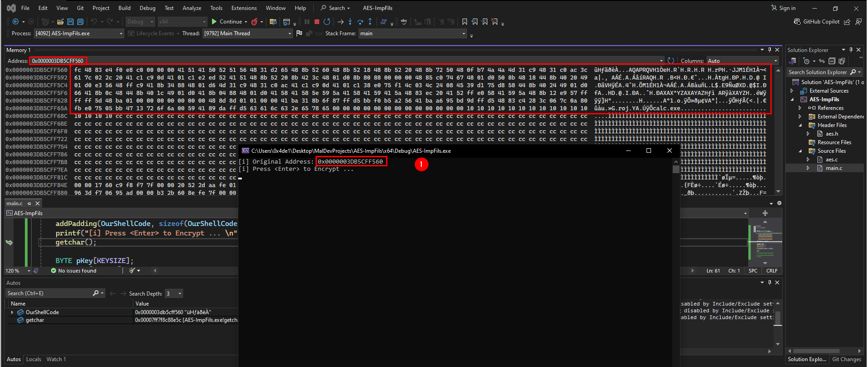This screenshot has height=367, width=868.
Task: Sync Solution Explorer with active document
Action: 822,61
